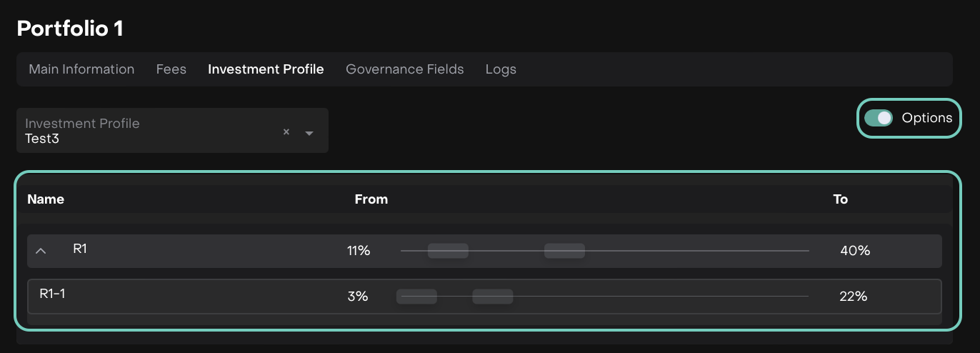Screen dimensions: 980x353
Task: Open the Fees tab
Action: (171, 69)
